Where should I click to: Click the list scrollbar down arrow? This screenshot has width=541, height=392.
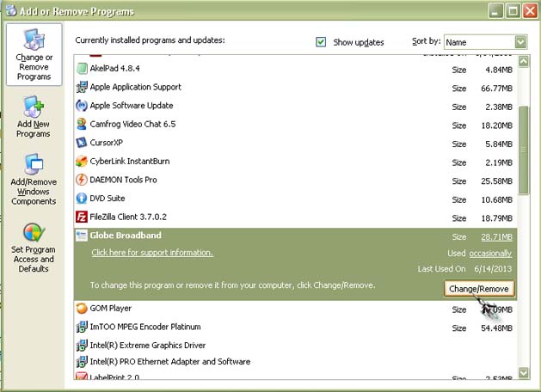pos(524,372)
